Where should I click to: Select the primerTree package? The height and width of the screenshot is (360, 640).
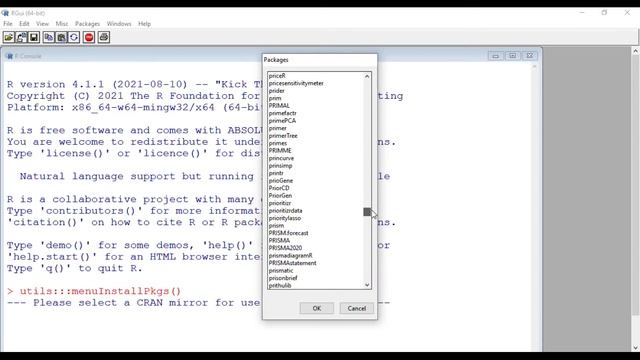click(x=283, y=136)
